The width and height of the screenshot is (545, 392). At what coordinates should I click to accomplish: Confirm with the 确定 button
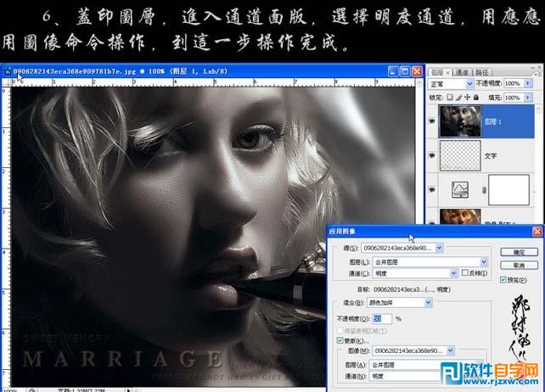pos(519,252)
